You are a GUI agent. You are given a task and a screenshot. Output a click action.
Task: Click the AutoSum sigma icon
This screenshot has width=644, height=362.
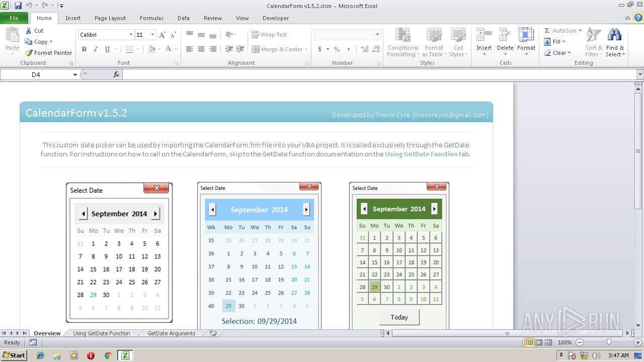click(x=547, y=31)
